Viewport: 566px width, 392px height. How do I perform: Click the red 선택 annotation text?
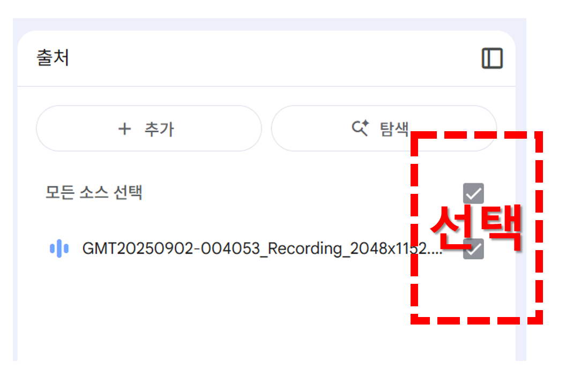click(476, 227)
